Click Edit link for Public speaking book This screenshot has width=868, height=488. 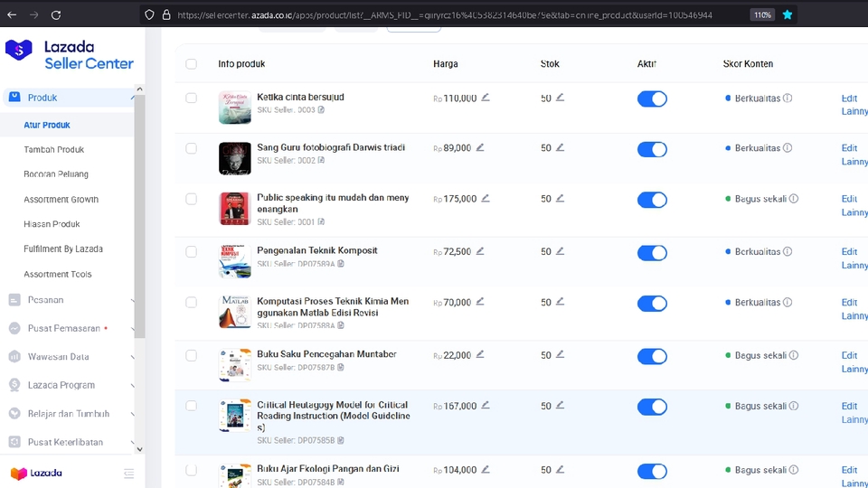point(849,199)
